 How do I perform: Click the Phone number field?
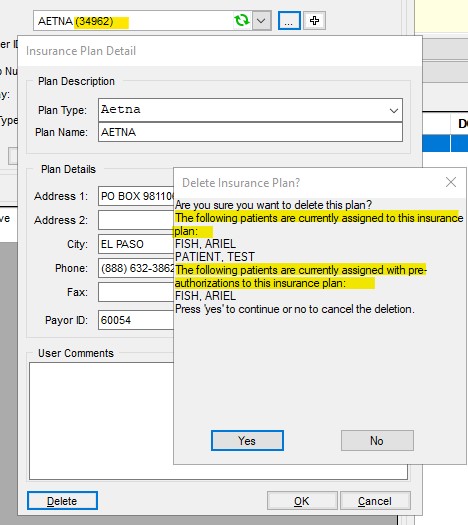[x=136, y=268]
